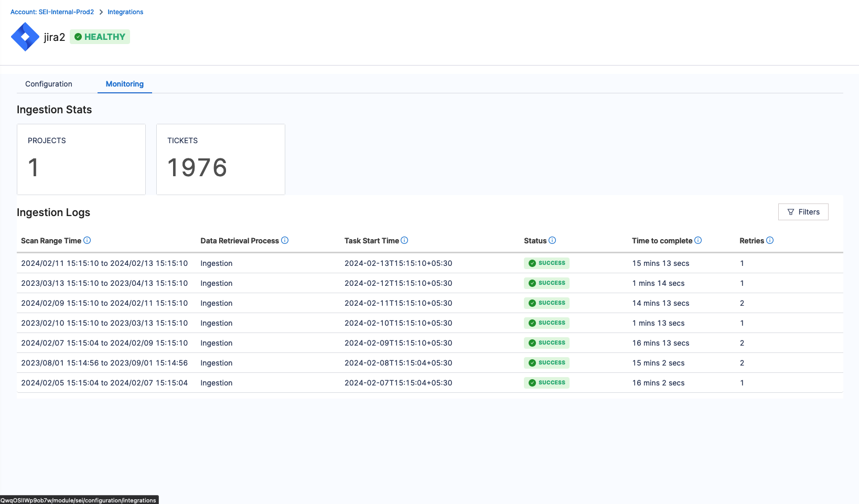This screenshot has height=504, width=859.
Task: Click SUCCESS badge for 2024-02-07 task
Action: pos(546,383)
